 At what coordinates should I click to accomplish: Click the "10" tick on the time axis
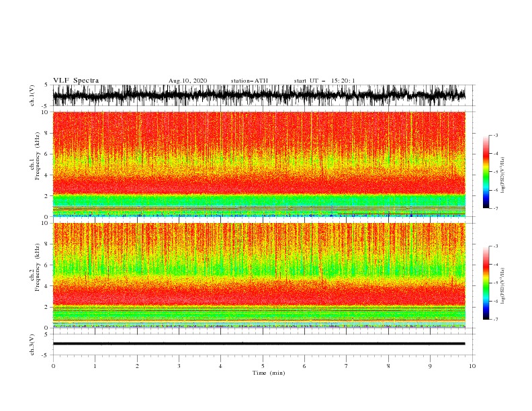pyautogui.click(x=472, y=366)
